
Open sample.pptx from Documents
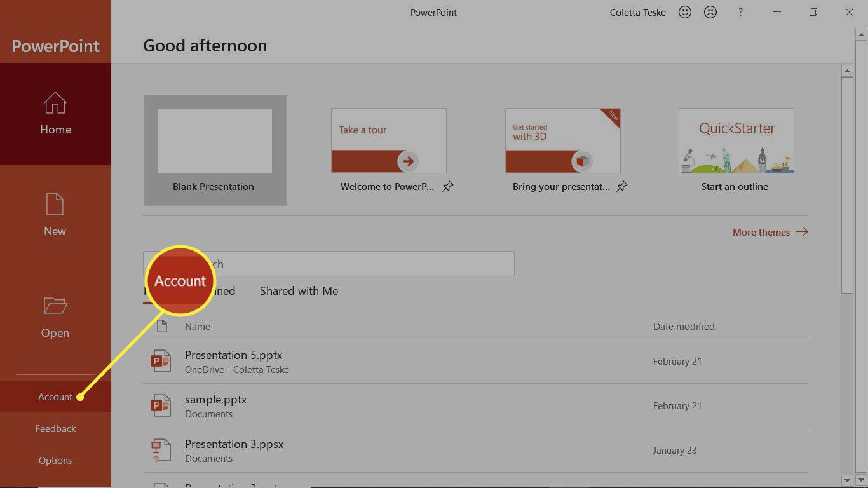[476, 405]
